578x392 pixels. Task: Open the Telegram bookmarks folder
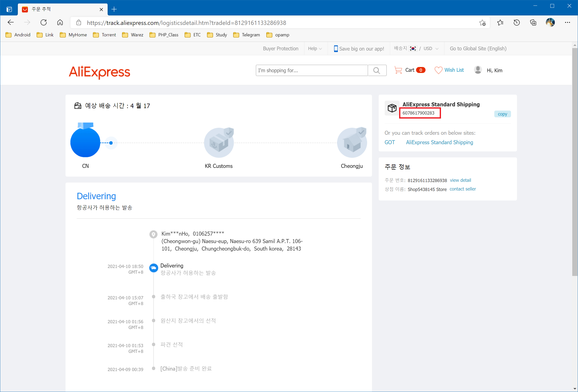[x=246, y=35]
